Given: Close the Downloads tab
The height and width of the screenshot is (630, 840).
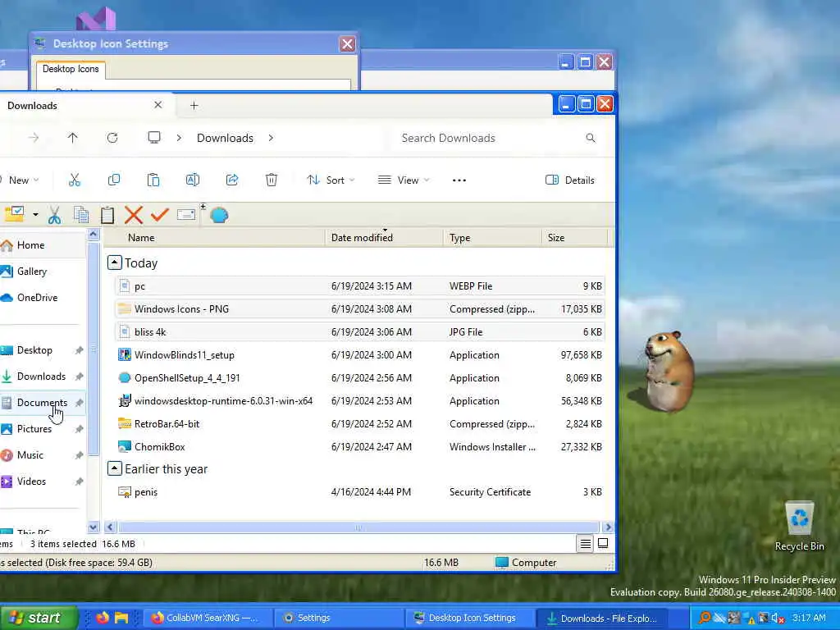Looking at the screenshot, I should pos(157,105).
